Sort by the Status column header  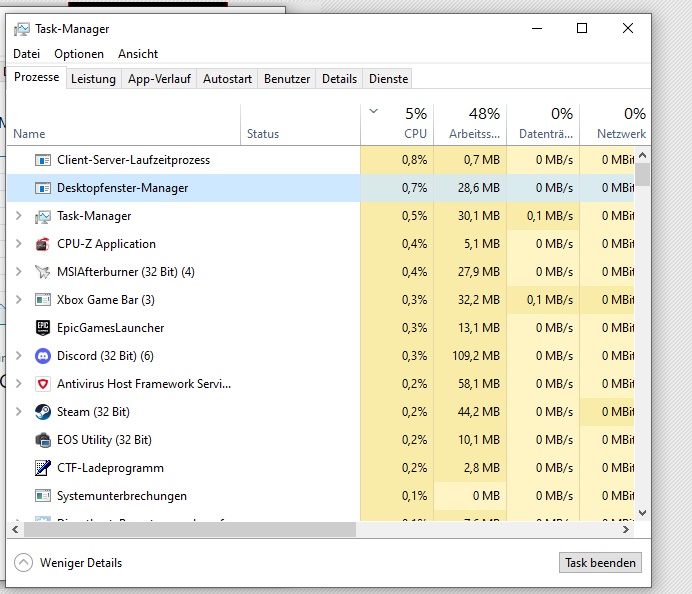tap(301, 125)
